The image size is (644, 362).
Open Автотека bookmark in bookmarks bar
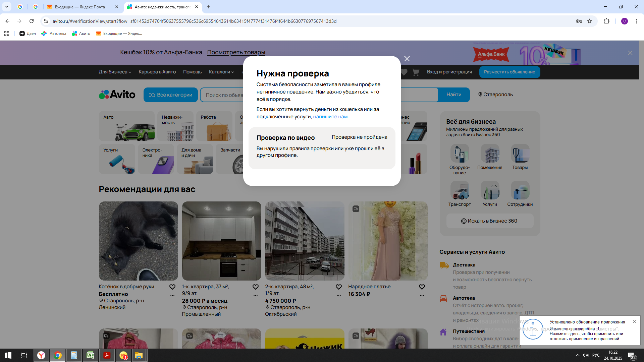pos(54,34)
